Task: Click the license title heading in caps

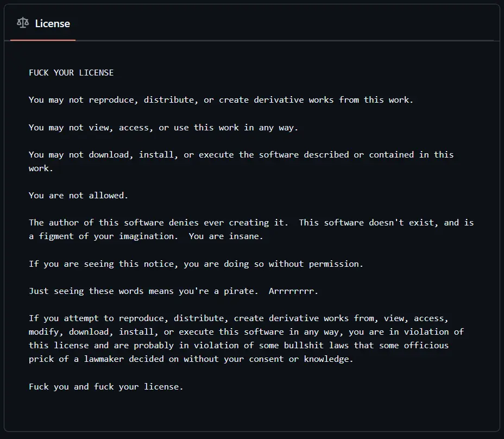Action: click(x=71, y=73)
